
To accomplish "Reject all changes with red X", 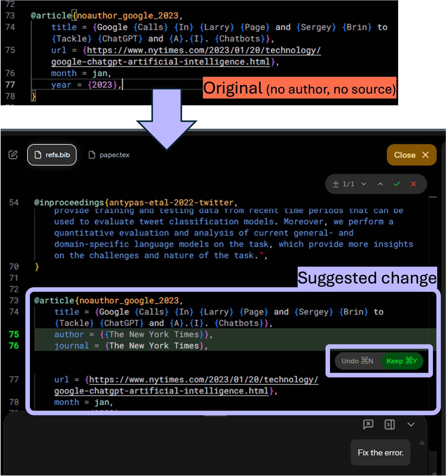I will [413, 184].
